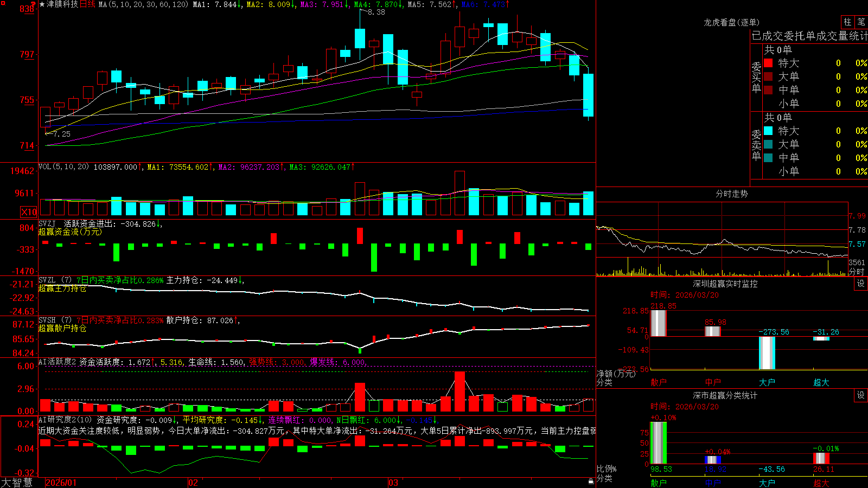Click the X10 volume scale marker
Viewport: 868px width, 488px height.
point(29,212)
